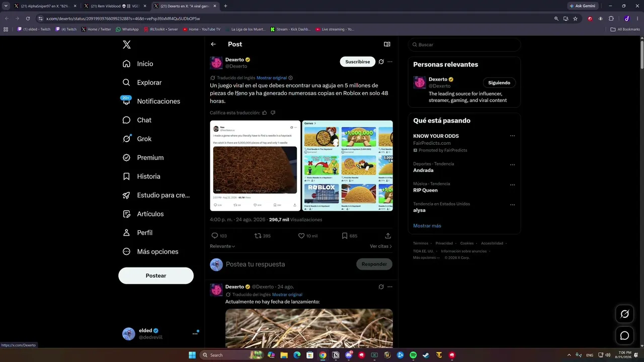644x362 pixels.
Task: Click the Grok icon on the reply post
Action: click(x=381, y=287)
